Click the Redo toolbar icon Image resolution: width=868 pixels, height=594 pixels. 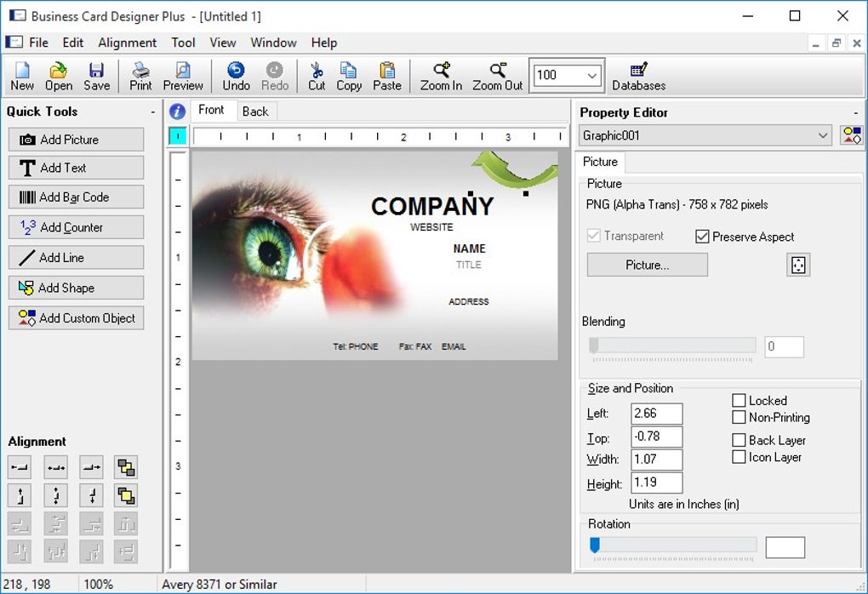(275, 77)
